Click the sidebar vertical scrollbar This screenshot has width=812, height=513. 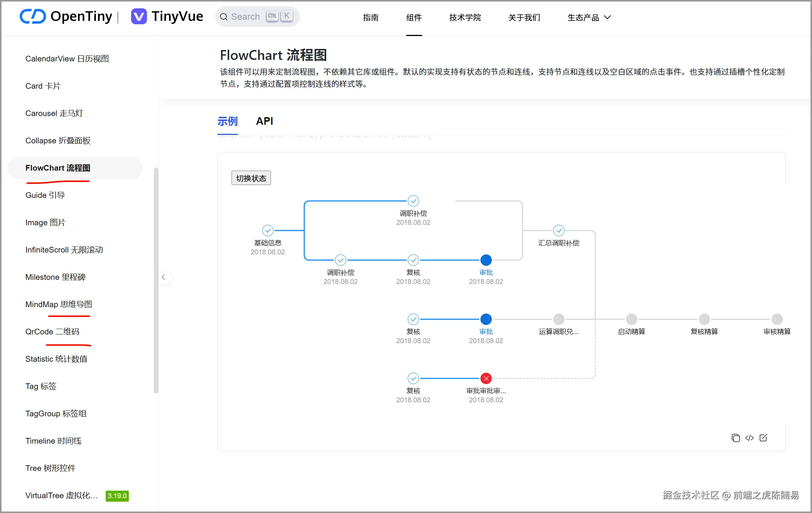pos(156,281)
